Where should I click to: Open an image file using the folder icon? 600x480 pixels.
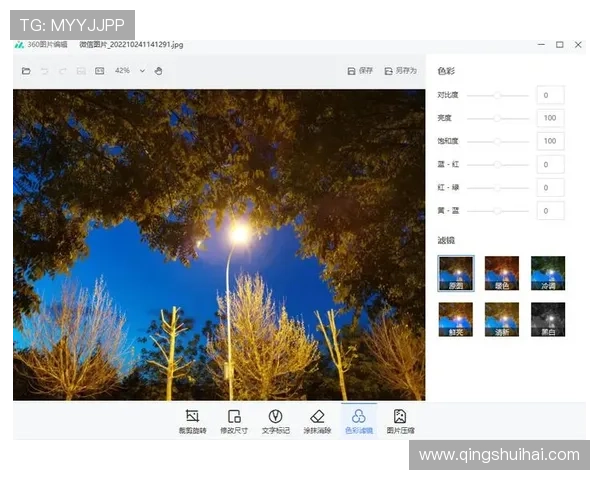26,71
